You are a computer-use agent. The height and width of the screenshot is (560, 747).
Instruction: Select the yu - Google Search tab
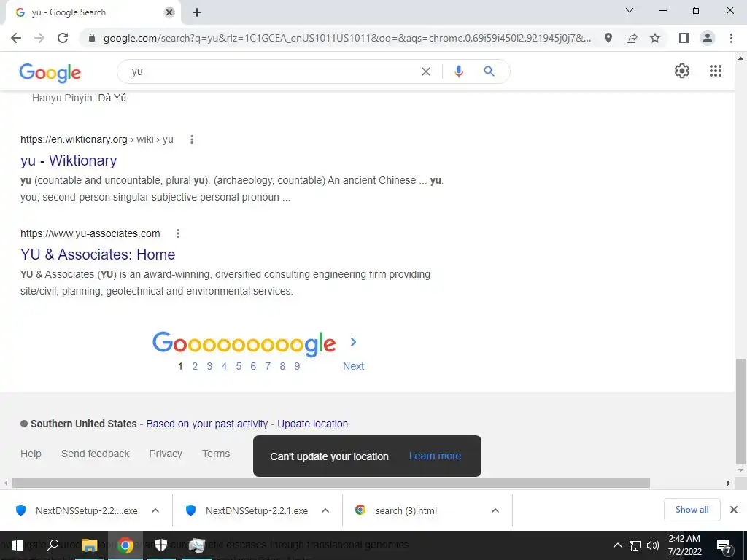pos(90,12)
